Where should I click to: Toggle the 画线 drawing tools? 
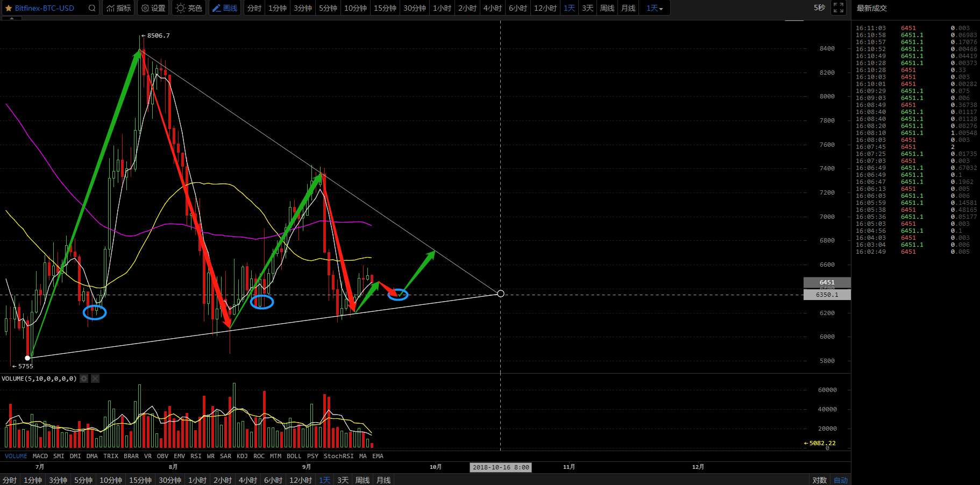click(225, 8)
